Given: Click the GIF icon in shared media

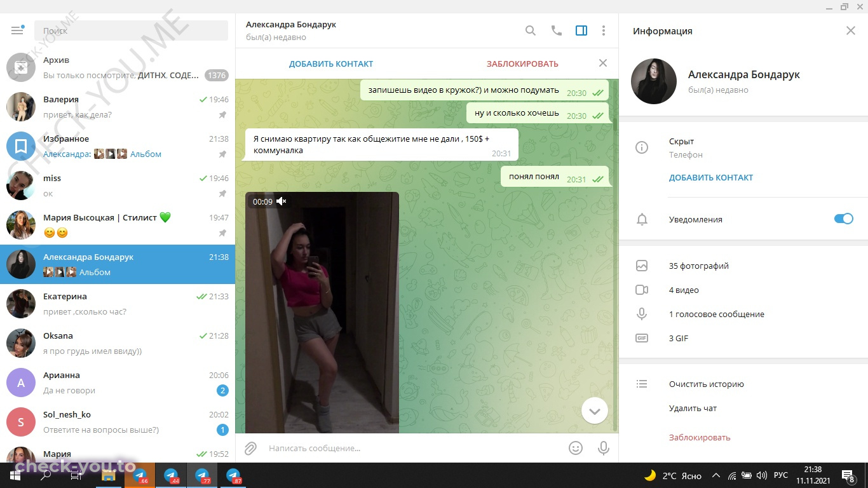Looking at the screenshot, I should pyautogui.click(x=642, y=338).
